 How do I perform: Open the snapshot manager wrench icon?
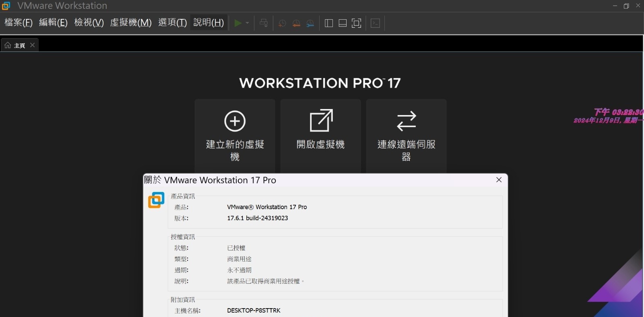(310, 23)
